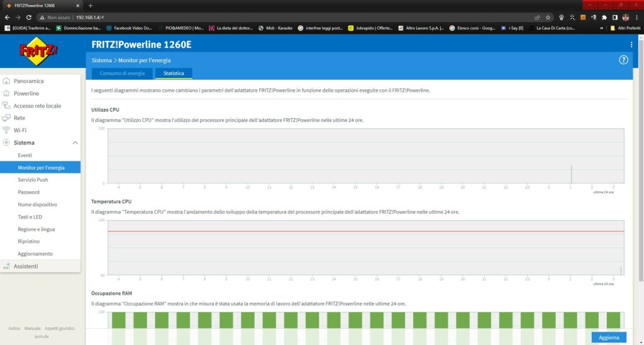Click the Aggiorna button
Screen dimensions: 644x345
609,337
